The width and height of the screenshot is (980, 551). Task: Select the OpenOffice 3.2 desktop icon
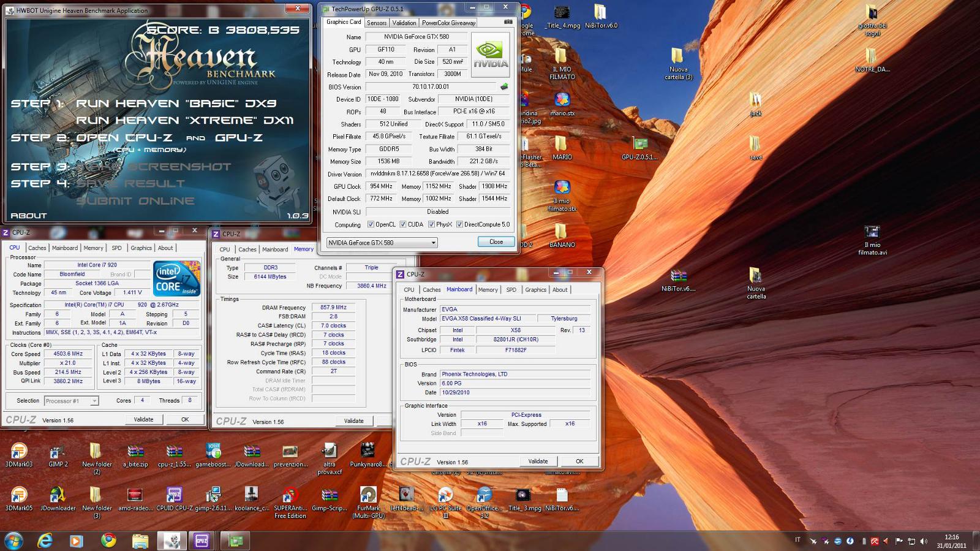point(484,503)
